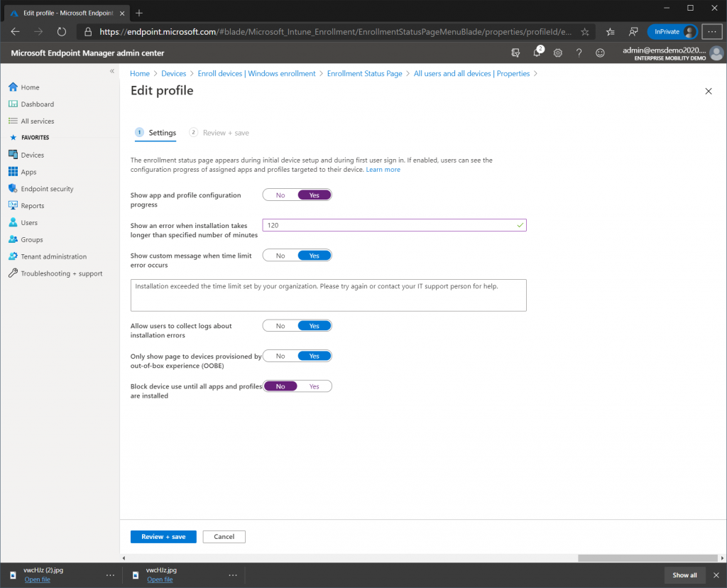Viewport: 727px width, 588px height.
Task: Set Allow users to collect logs to Yes
Action: [315, 326]
